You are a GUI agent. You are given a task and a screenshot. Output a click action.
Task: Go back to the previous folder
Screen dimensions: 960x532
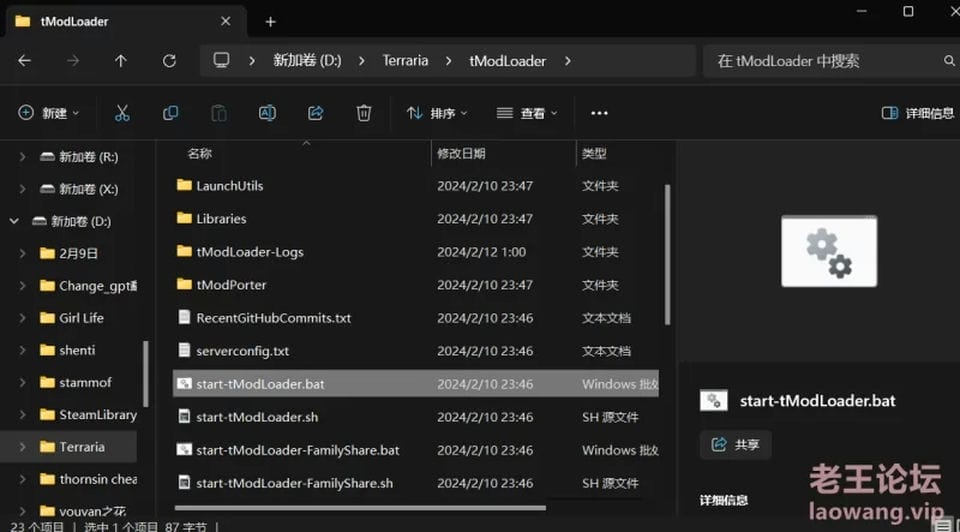[24, 61]
